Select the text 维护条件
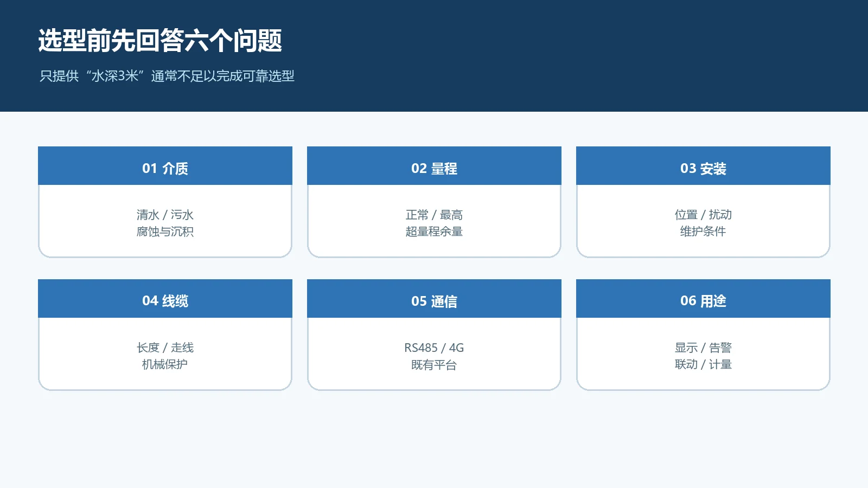 click(703, 232)
